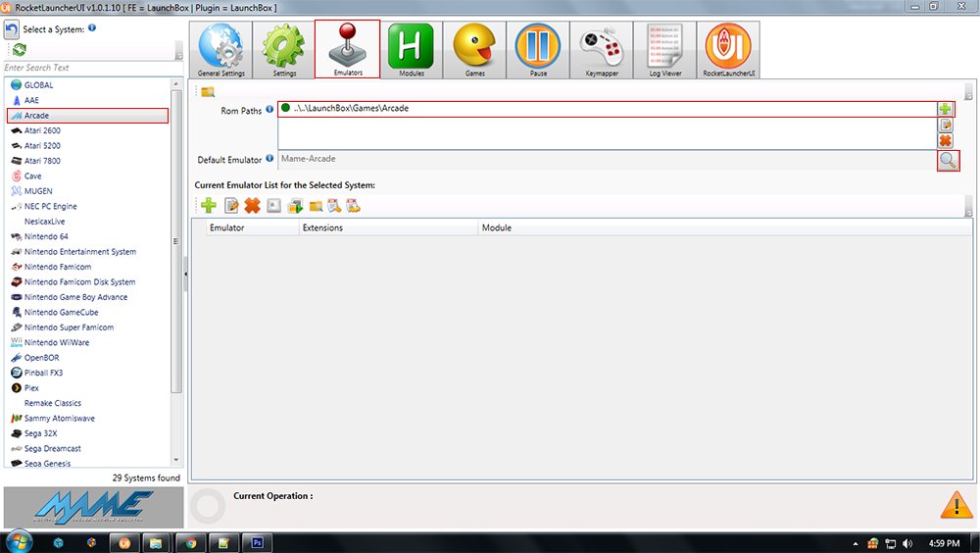Click the launch emulator icon with green arrow

[295, 205]
